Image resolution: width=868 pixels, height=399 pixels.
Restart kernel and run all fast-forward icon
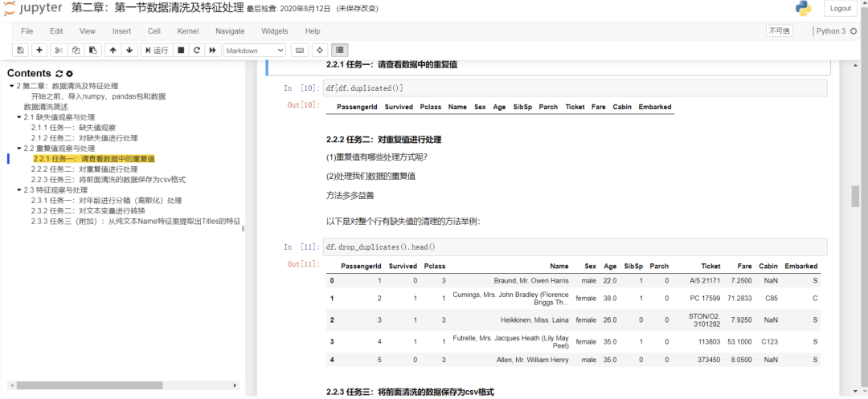tap(212, 51)
